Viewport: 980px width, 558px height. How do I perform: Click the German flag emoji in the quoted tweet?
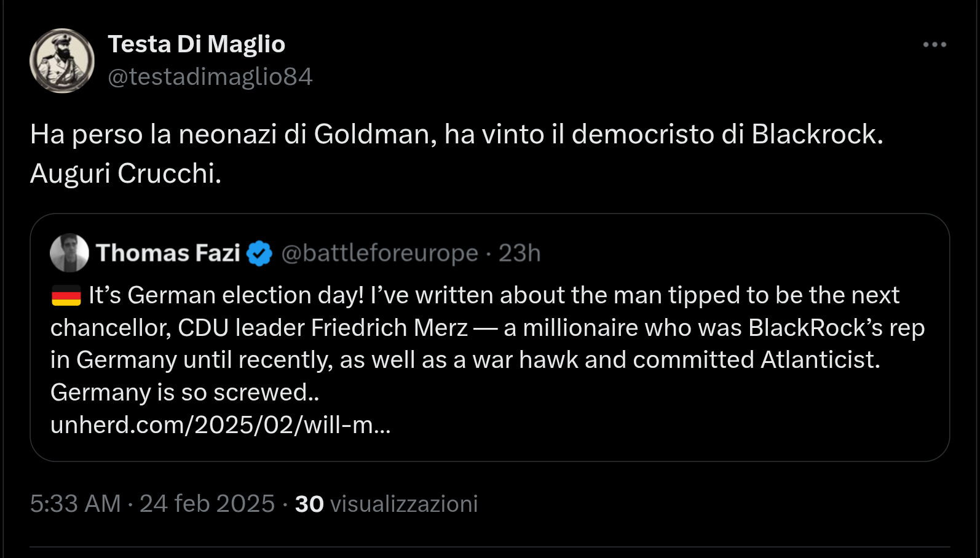[65, 295]
